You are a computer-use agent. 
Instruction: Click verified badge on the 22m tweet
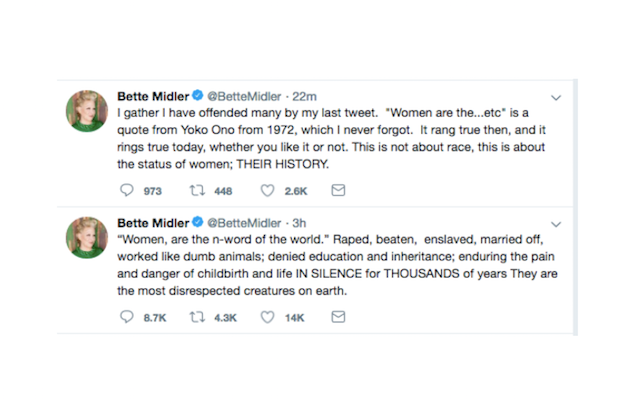point(200,97)
